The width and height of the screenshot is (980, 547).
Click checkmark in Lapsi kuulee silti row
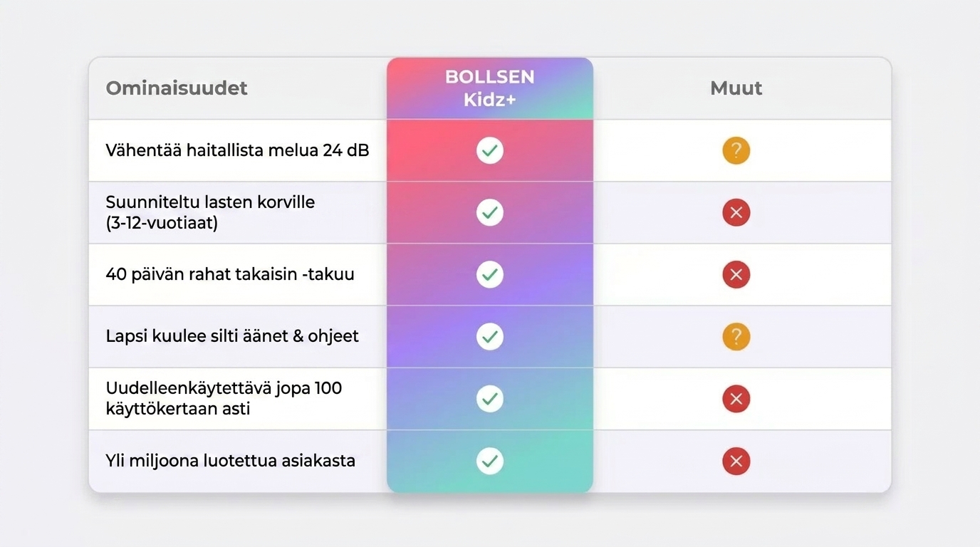489,336
